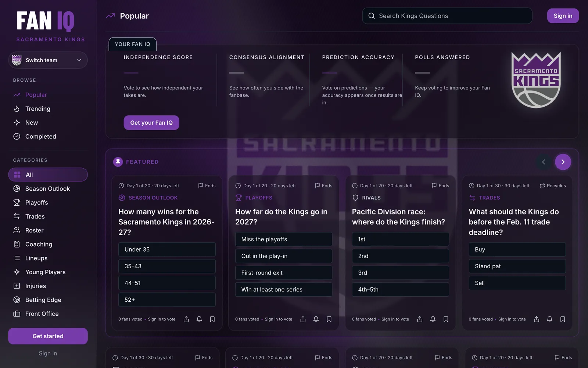This screenshot has height=368, width=588.
Task: Open the YOUR FAN IQ tab
Action: tap(133, 44)
